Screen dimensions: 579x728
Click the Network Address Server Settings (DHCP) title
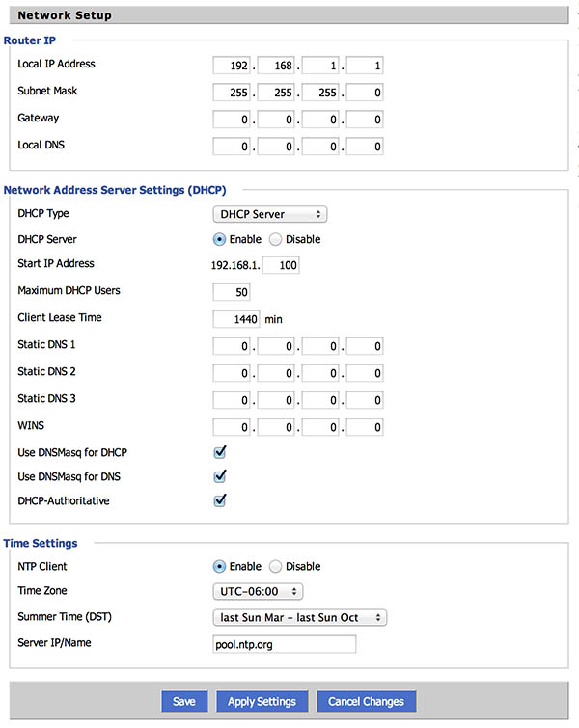pos(115,190)
